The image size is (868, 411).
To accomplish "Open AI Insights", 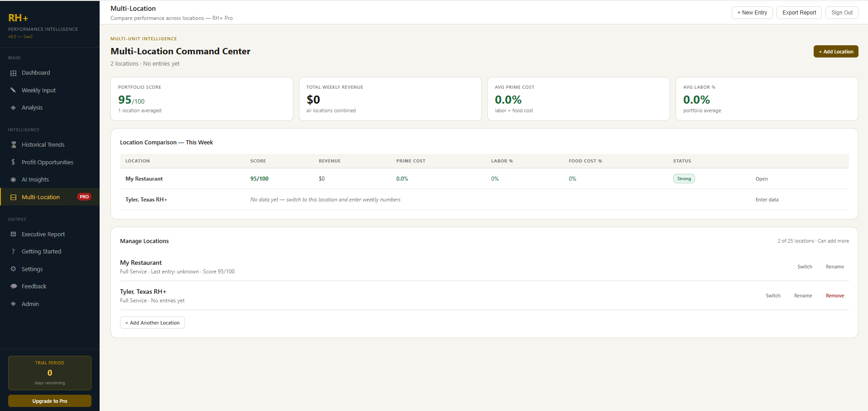I will [x=50, y=180].
